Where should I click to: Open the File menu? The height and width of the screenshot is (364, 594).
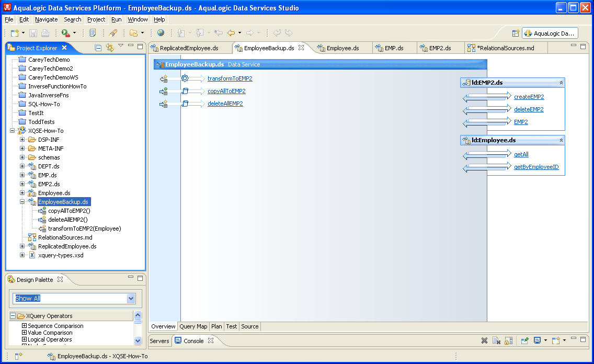[x=9, y=19]
